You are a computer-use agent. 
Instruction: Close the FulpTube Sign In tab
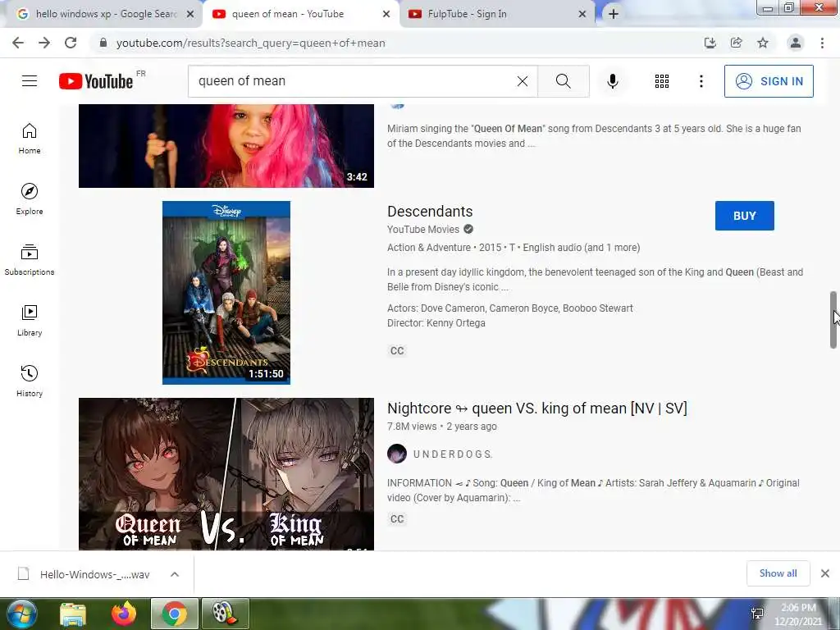582,14
